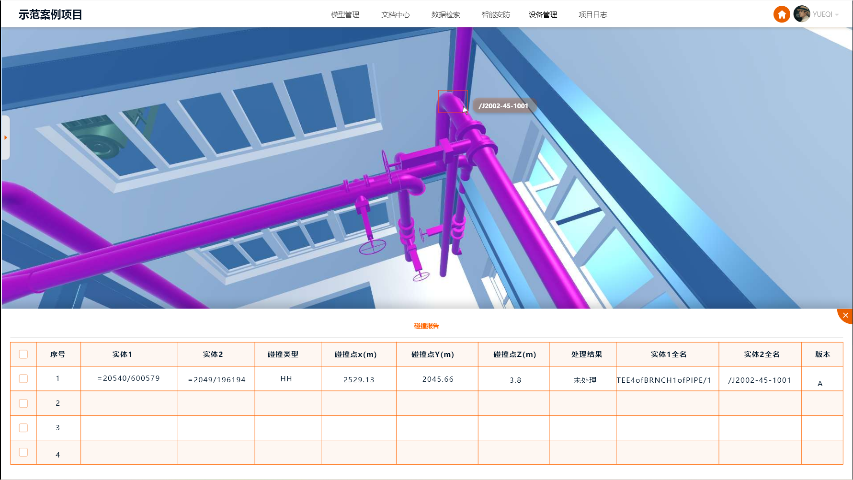Open 设备管理 menu item

(543, 15)
